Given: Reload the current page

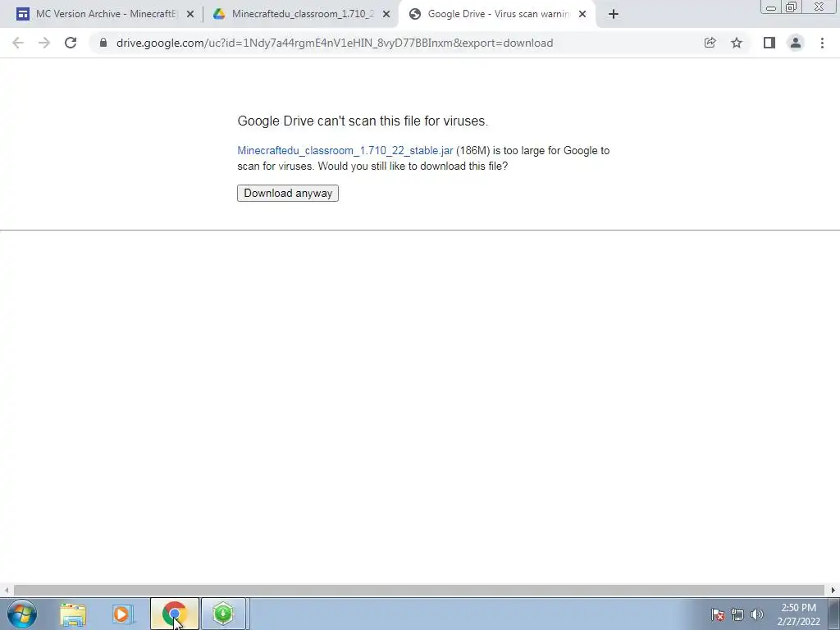Looking at the screenshot, I should [71, 43].
